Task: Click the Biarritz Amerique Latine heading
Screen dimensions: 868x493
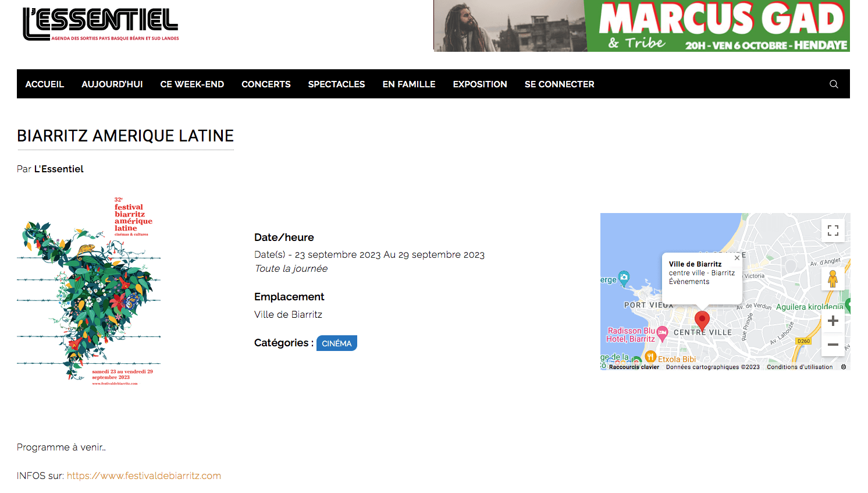Action: click(125, 136)
